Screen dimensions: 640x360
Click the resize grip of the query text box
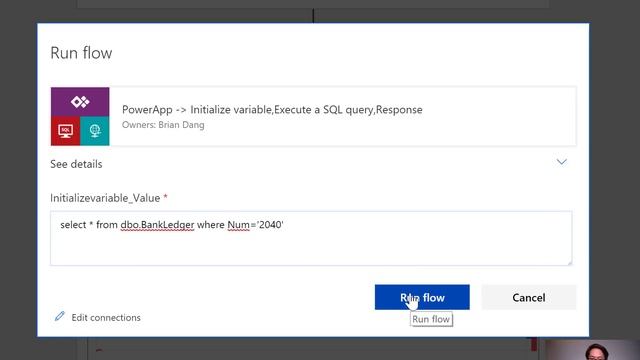(x=569, y=263)
